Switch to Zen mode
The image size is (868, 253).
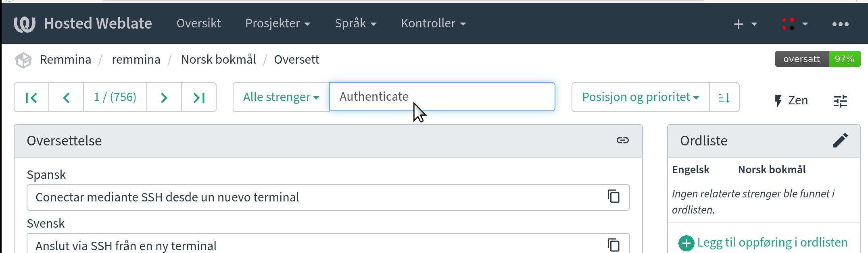791,100
